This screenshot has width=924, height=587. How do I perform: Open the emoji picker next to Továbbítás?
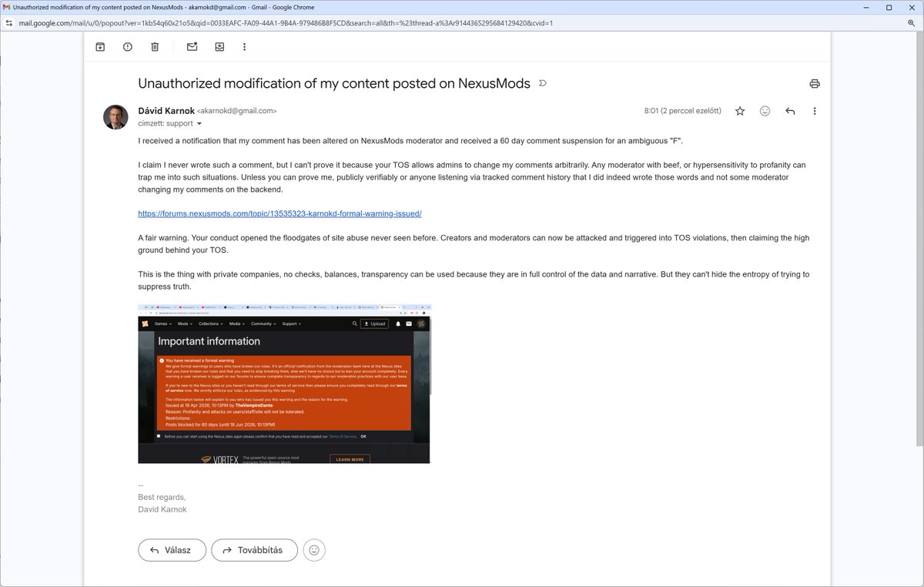pyautogui.click(x=313, y=550)
